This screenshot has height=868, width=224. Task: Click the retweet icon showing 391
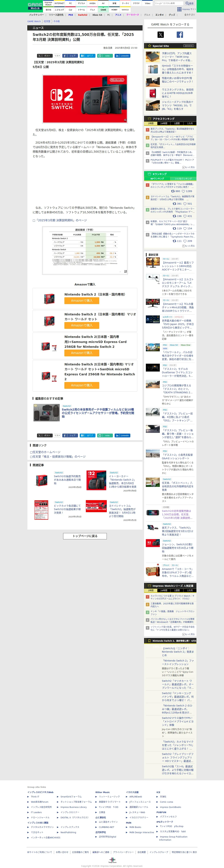pyautogui.click(x=174, y=204)
